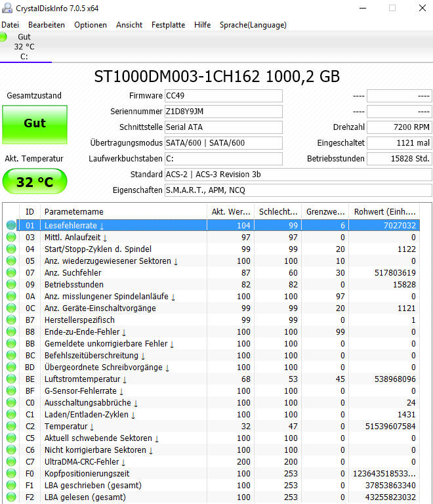
Task: Click status icon of wiederzugewiesener Sektoren row
Action: 11,261
